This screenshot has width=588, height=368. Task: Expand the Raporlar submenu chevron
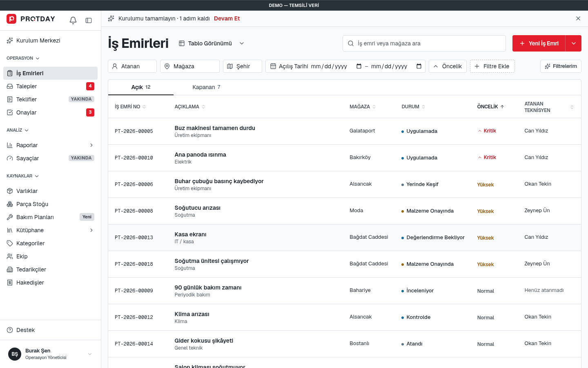pos(91,145)
